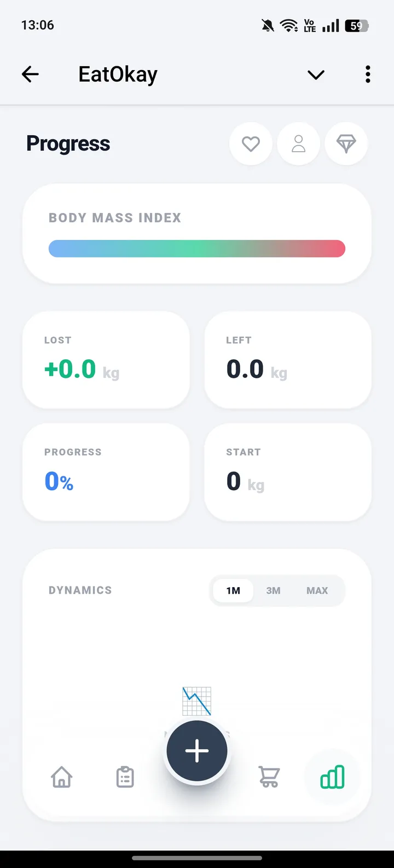
Task: Go to the Home tab icon
Action: [x=62, y=777]
